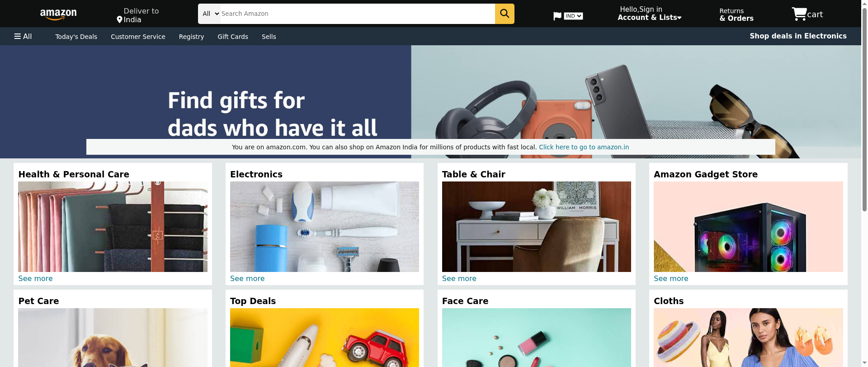Open the Table & Chair product image
Screen dimensions: 868x367
(536, 227)
